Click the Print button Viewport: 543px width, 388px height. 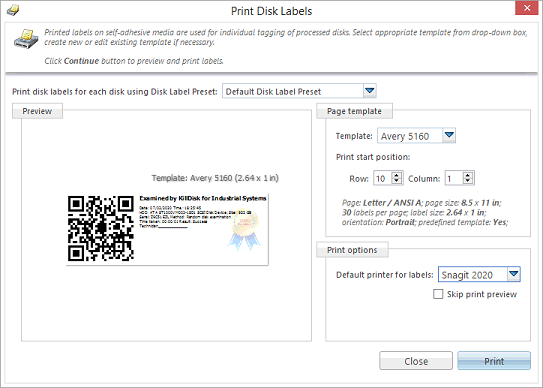(x=494, y=361)
